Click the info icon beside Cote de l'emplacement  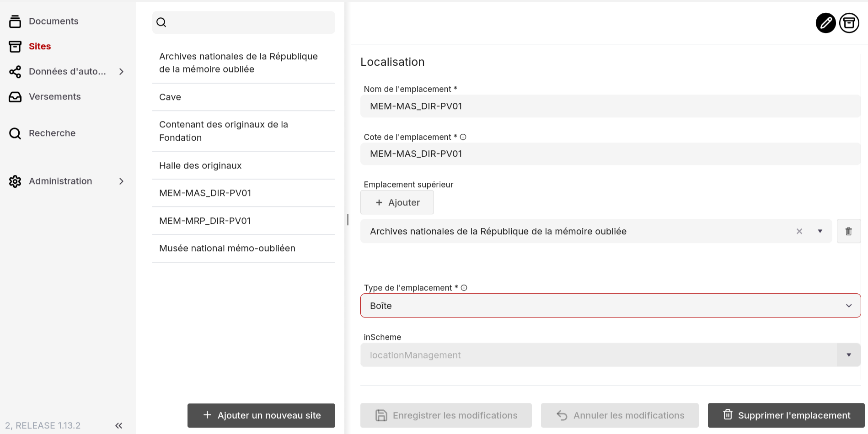point(464,137)
